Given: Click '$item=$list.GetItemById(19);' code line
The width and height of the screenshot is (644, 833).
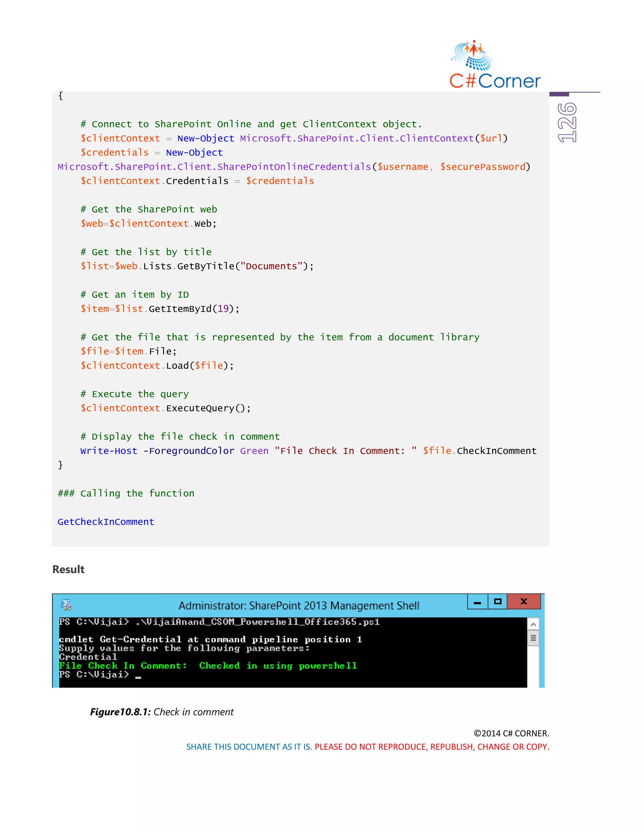Looking at the screenshot, I should (x=160, y=309).
